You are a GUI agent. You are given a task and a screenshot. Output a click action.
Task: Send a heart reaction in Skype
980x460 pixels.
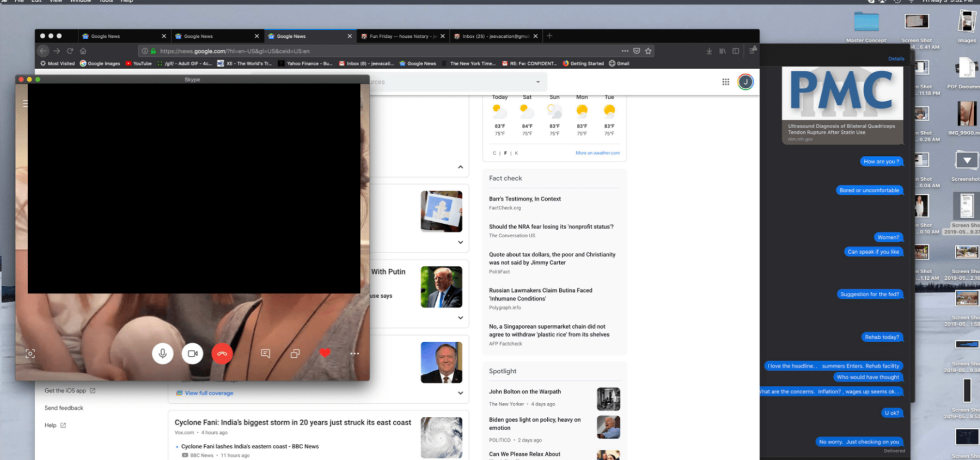point(325,353)
